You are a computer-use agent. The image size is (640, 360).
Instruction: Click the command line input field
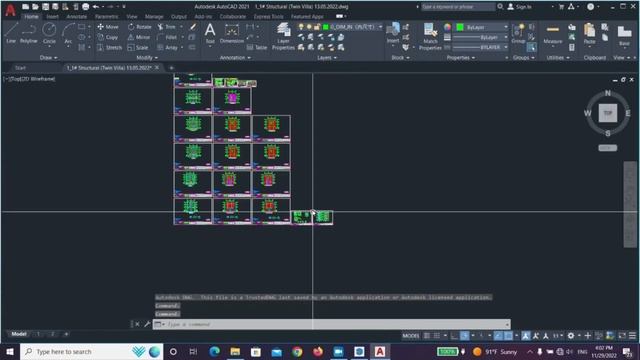click(x=331, y=324)
